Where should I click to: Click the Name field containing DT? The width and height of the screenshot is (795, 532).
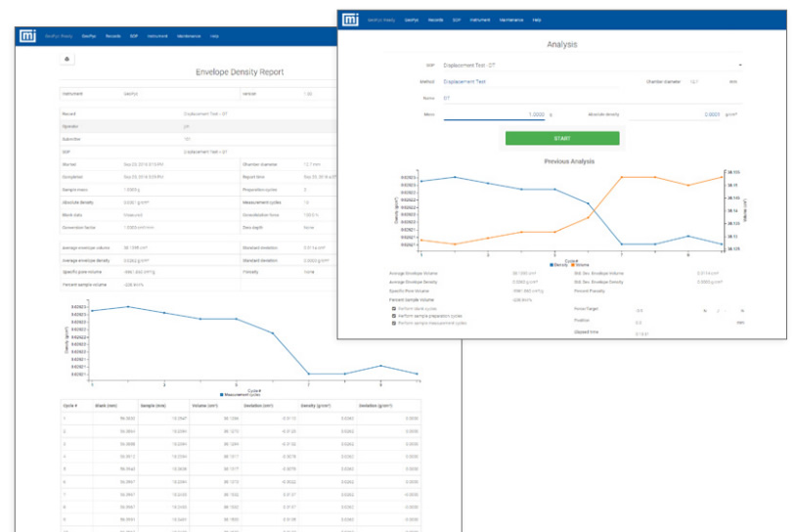[587, 98]
